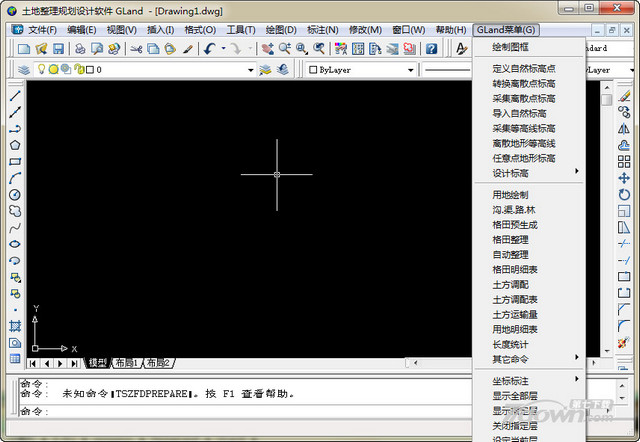Image resolution: width=640 pixels, height=442 pixels.
Task: Select the Array tool
Action: [624, 162]
